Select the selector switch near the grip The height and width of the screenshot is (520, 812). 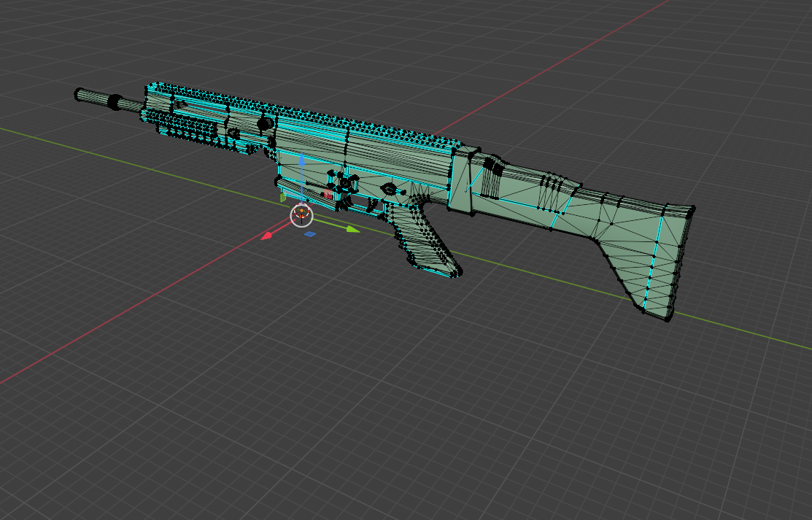click(x=390, y=190)
